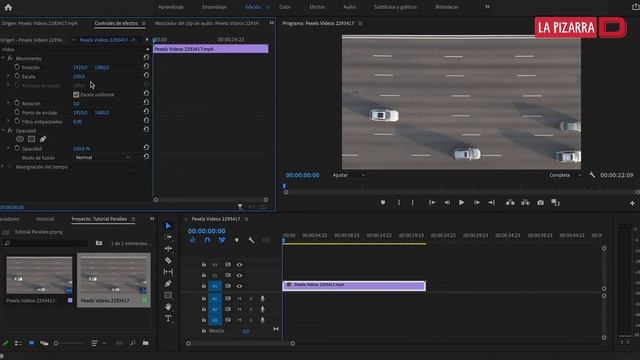Viewport: 640px width, 360px height.
Task: Select the Pen tool in timeline toolbar
Action: pos(168,283)
